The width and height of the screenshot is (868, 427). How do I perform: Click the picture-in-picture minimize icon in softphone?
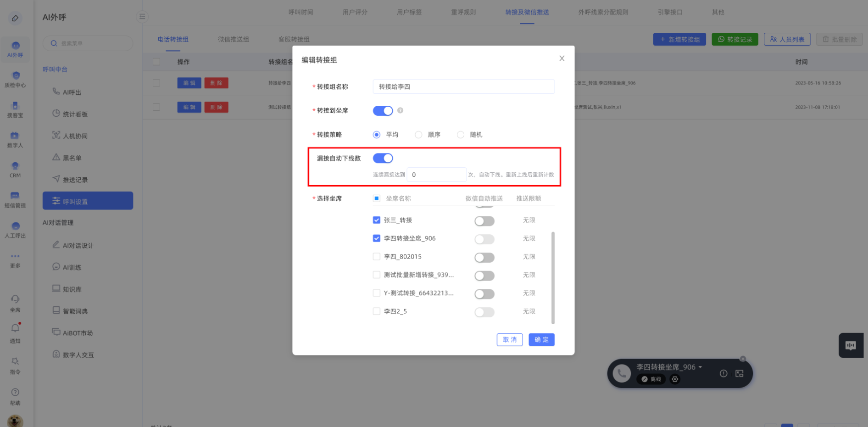[x=739, y=373]
